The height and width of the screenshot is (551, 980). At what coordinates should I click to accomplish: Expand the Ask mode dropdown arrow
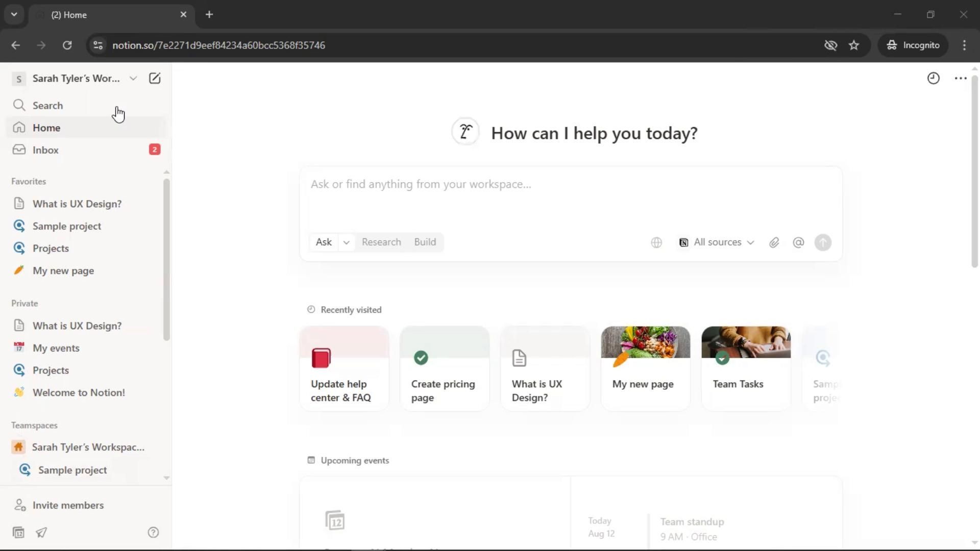pos(346,242)
